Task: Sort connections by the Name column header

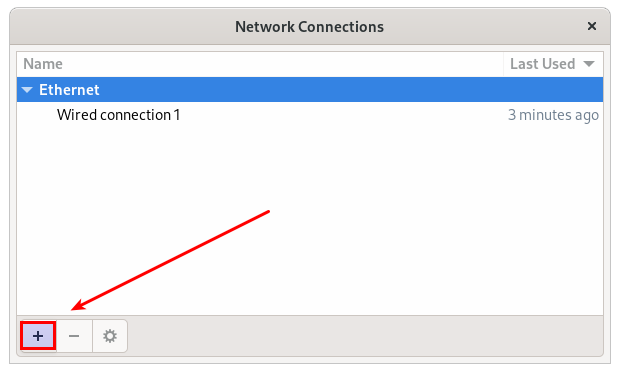Action: (x=43, y=64)
